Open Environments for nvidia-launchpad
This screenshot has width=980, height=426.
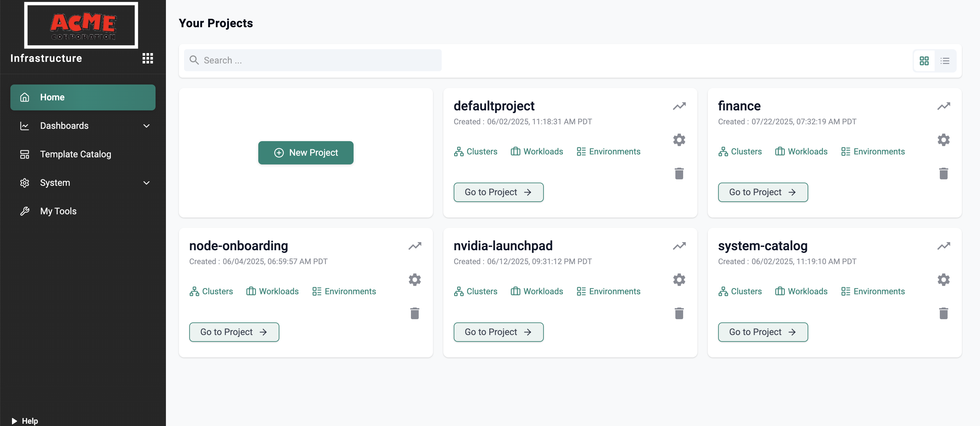point(608,291)
